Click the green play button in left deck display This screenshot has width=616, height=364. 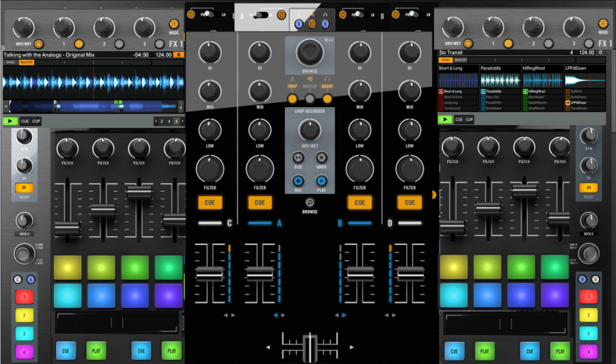10,120
